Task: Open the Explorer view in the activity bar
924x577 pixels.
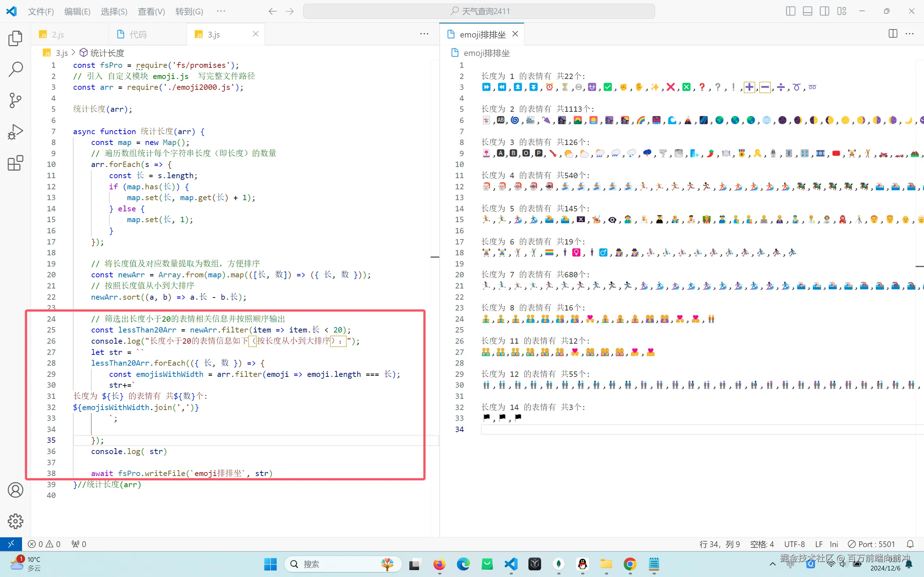Action: [x=15, y=38]
